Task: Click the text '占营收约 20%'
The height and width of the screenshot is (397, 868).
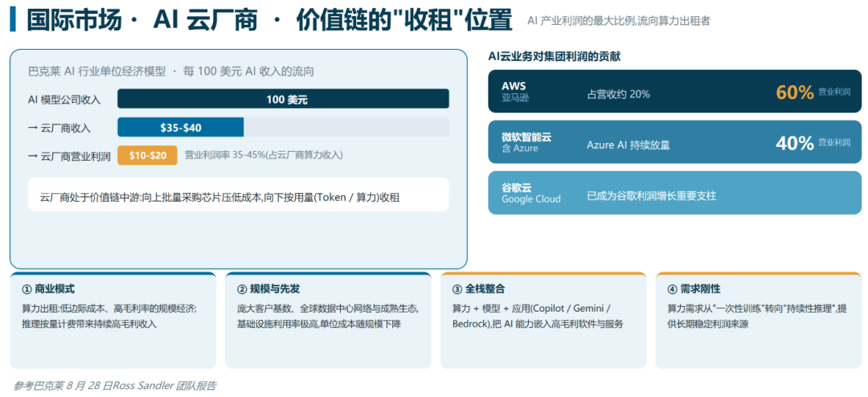Action: 618,94
